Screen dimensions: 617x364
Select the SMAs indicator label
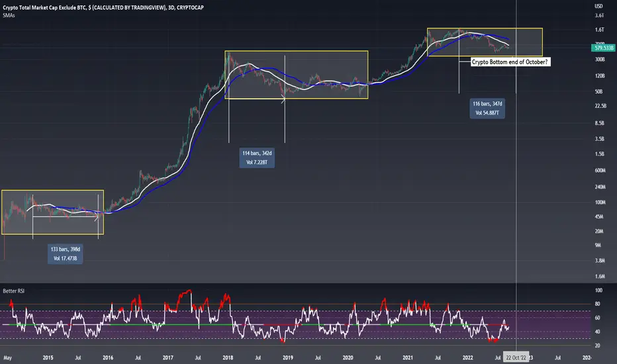[x=9, y=15]
